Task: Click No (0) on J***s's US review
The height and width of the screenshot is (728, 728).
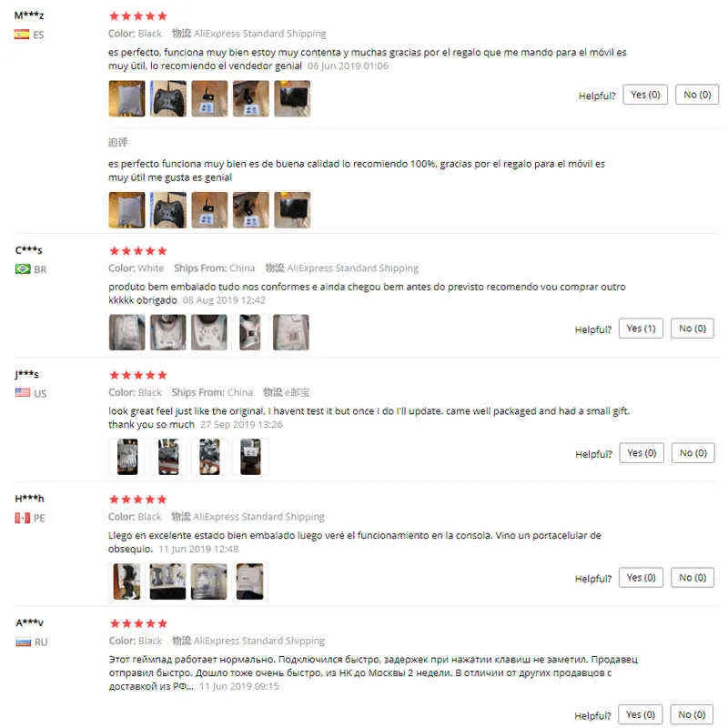Action: (x=693, y=453)
